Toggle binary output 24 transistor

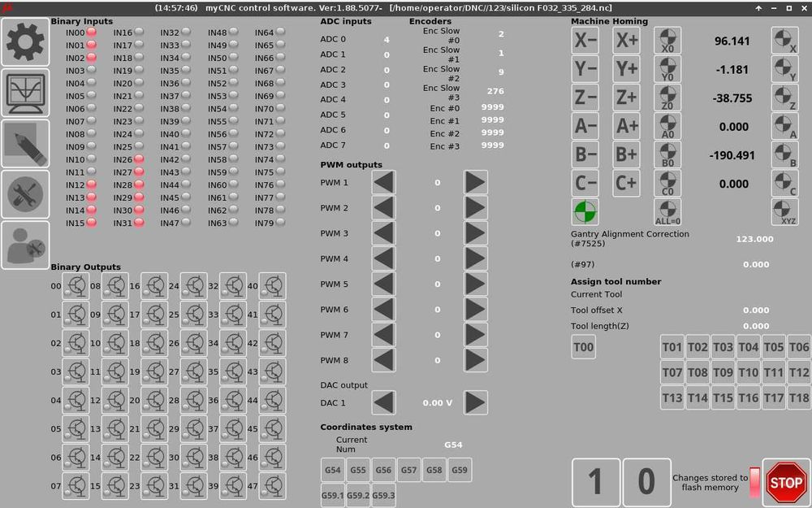click(194, 286)
